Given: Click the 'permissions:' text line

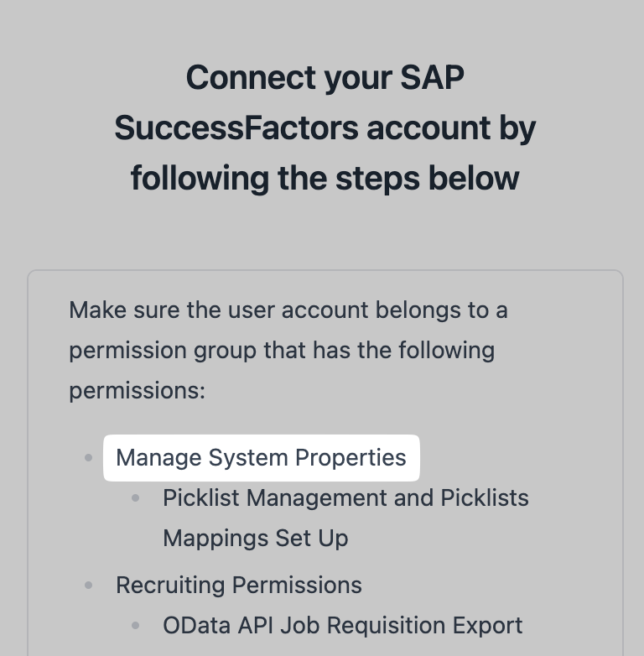Looking at the screenshot, I should (138, 391).
